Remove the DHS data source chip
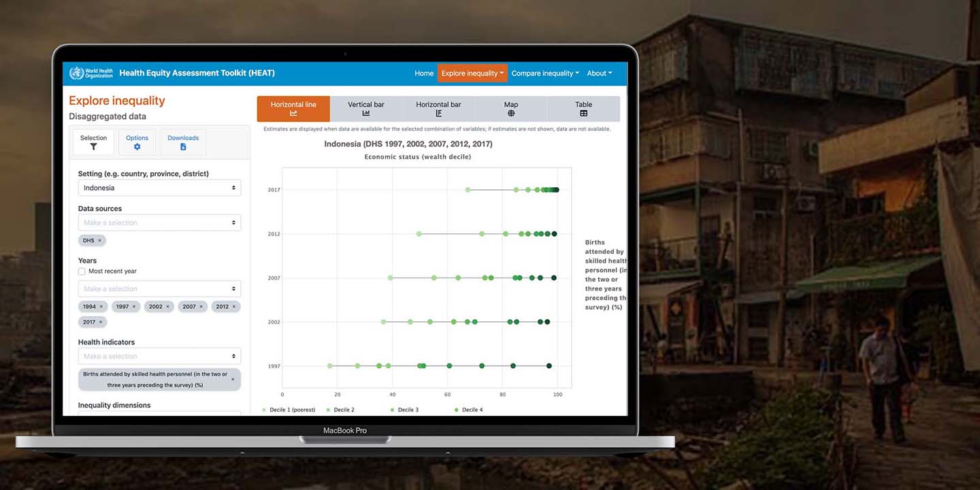Image resolution: width=980 pixels, height=490 pixels. pos(99,240)
